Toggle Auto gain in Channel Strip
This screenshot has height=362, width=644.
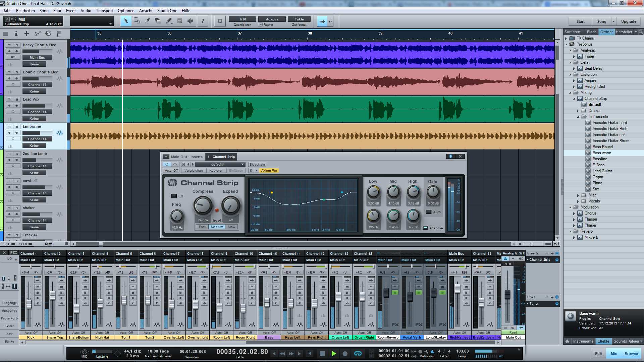coord(429,212)
